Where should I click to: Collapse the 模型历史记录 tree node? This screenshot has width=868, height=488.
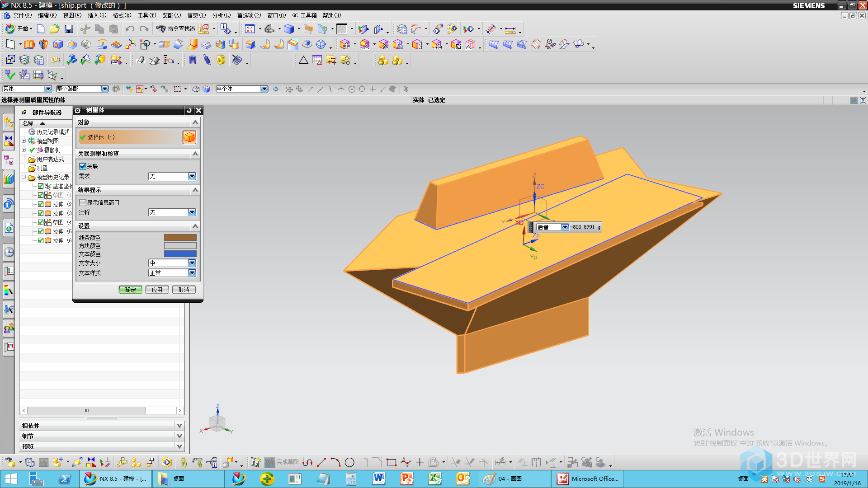(x=24, y=177)
